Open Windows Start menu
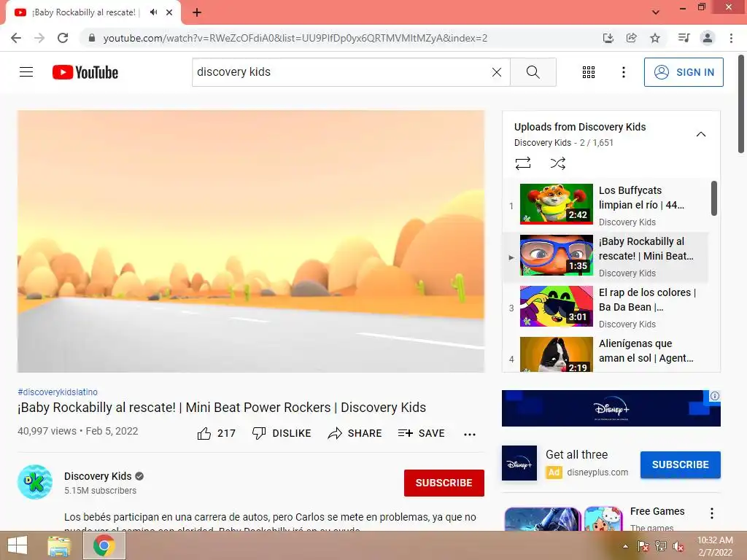 pyautogui.click(x=18, y=545)
